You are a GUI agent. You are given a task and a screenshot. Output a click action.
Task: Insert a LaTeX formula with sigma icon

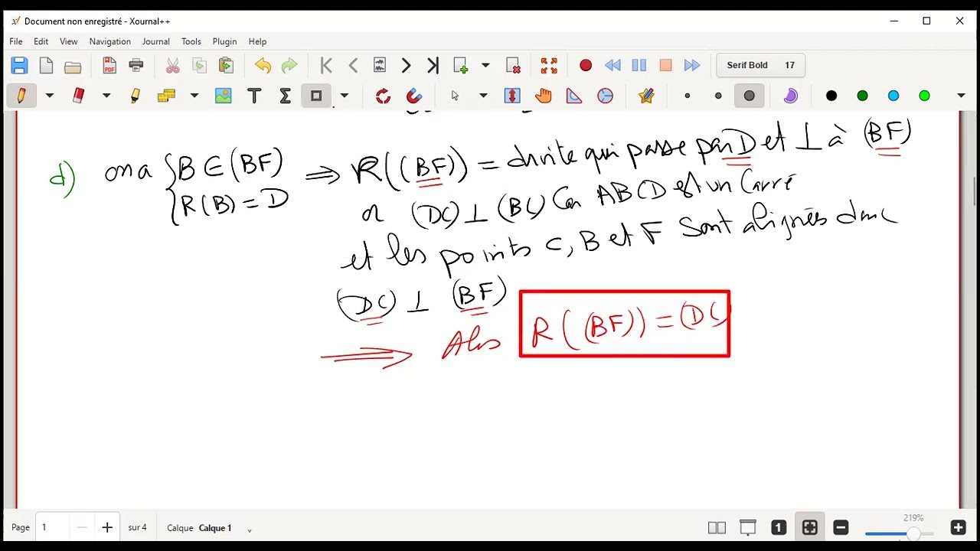pos(285,96)
